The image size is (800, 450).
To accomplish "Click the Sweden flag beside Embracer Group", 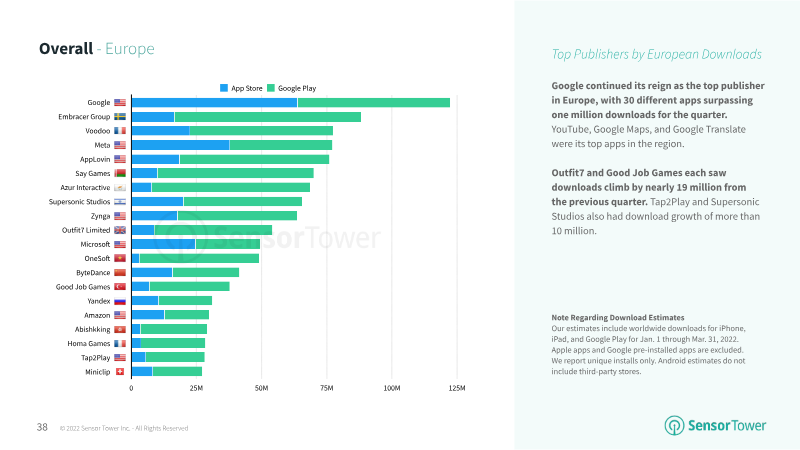I will coord(120,117).
